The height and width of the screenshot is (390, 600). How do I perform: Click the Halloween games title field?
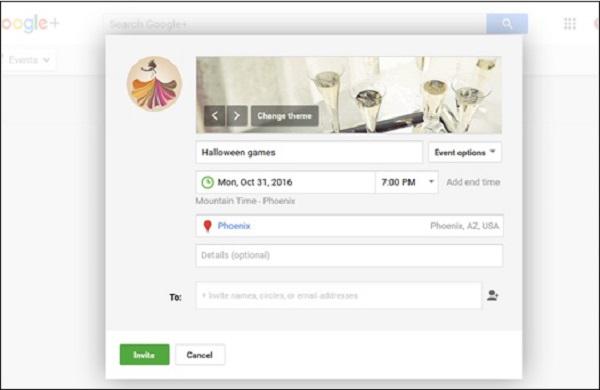click(x=309, y=152)
